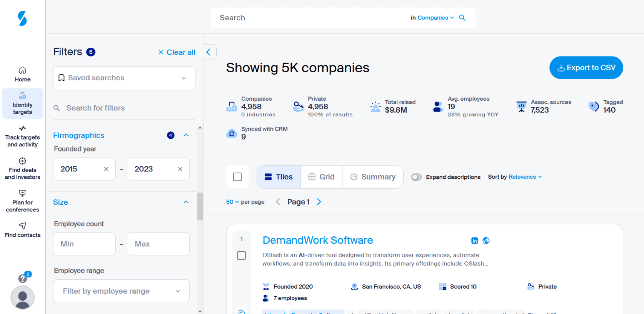
Task: Open Home from the sidebar
Action: [x=22, y=75]
